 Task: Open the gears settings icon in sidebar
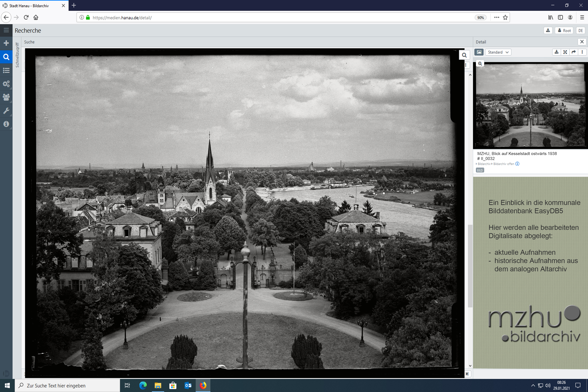(6, 84)
